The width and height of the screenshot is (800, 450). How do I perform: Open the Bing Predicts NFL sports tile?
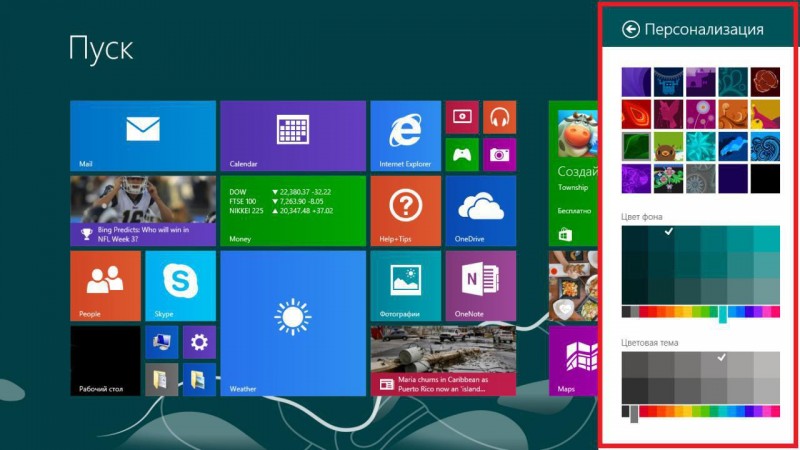click(143, 211)
